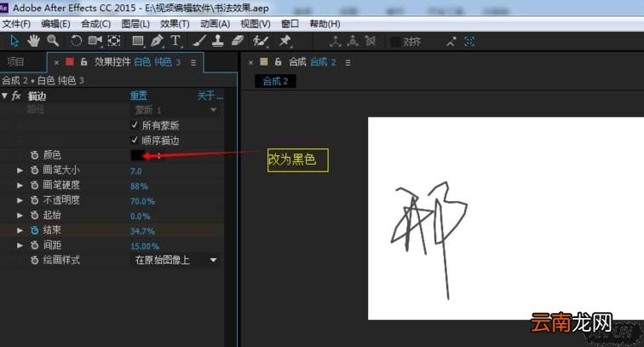Uncheck the 顺序描边 checkbox
Image resolution: width=644 pixels, height=347 pixels.
point(135,140)
